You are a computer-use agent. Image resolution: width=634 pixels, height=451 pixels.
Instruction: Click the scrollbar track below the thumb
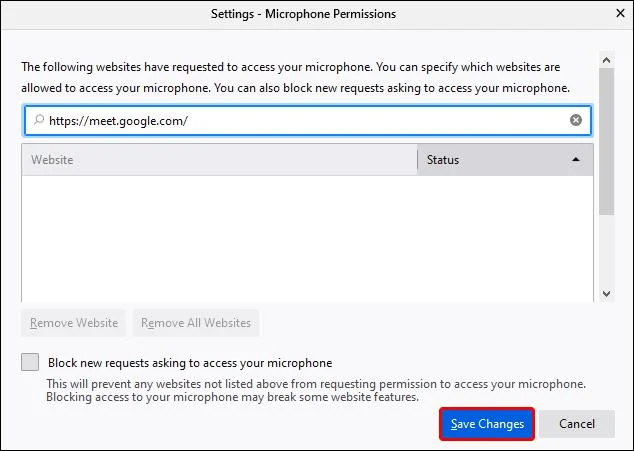coord(606,251)
